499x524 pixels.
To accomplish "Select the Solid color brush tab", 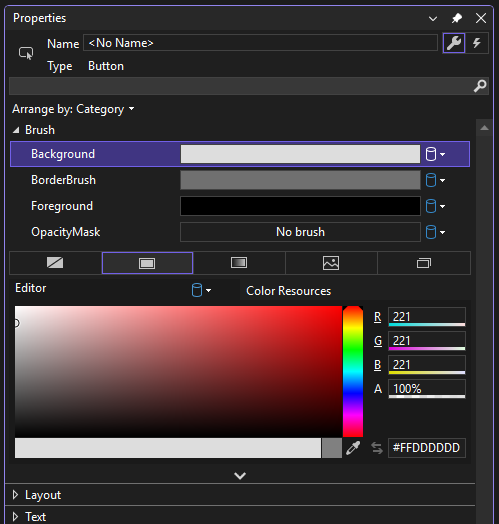I will pos(147,263).
